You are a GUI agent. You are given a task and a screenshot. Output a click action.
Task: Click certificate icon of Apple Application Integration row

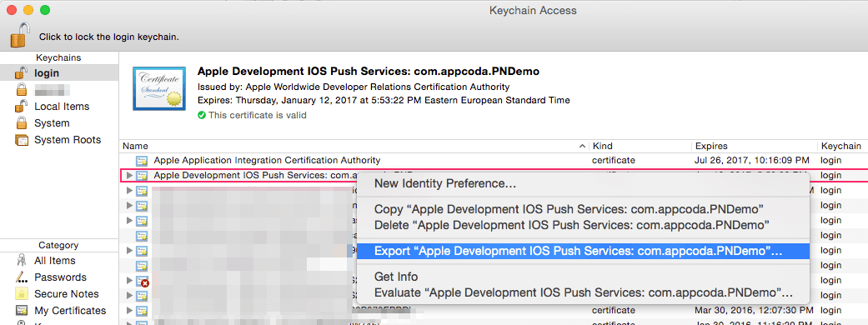coord(143,161)
